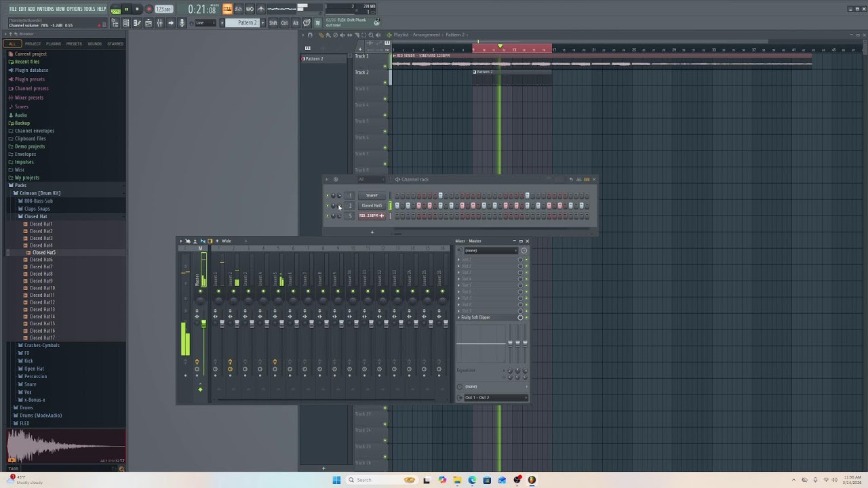The width and height of the screenshot is (868, 488).
Task: Click the microphone recording icon
Action: [x=182, y=23]
